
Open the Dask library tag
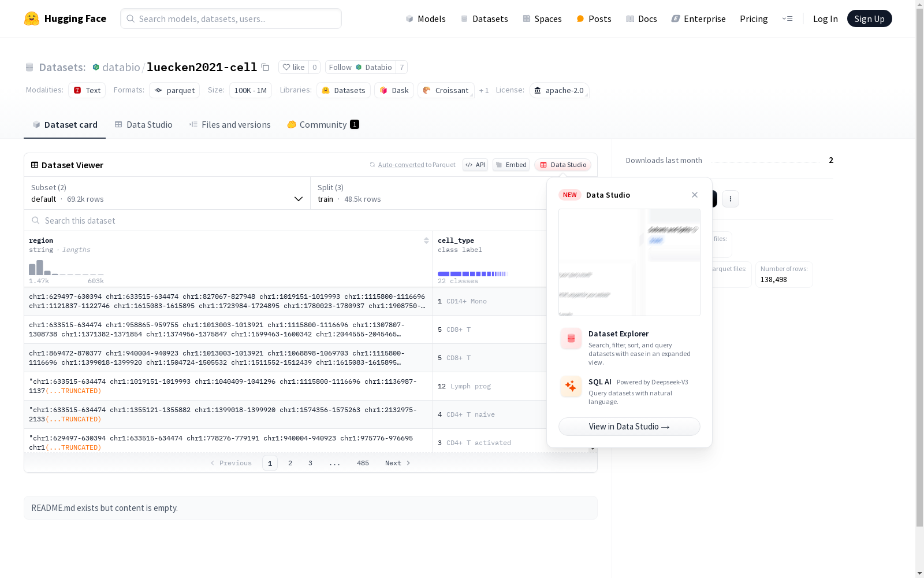(394, 90)
